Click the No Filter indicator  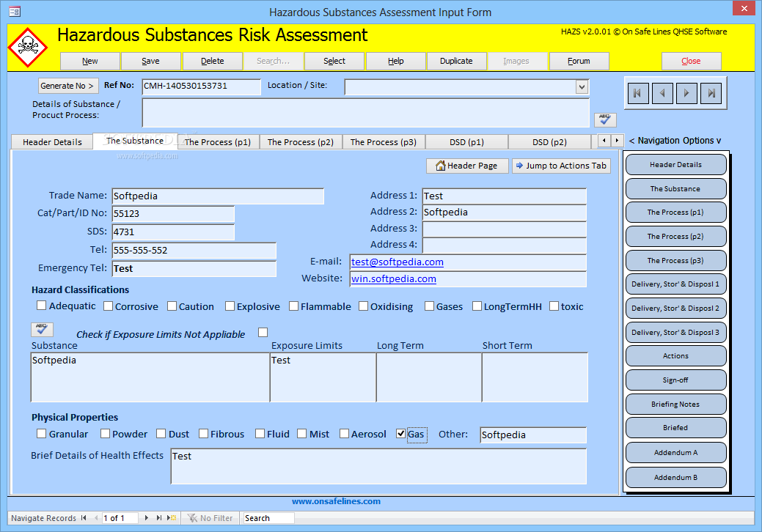click(210, 518)
